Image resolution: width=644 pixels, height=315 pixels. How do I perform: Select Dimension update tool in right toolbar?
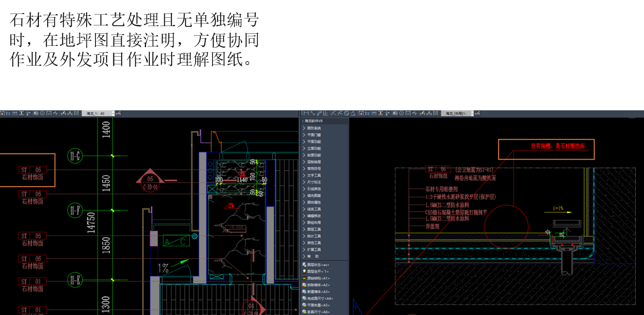pos(435,114)
